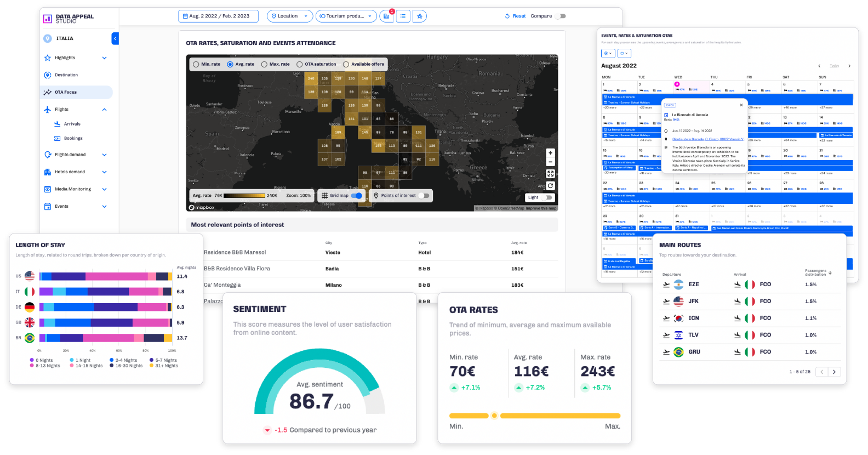
Task: Zoom out on the map
Action: click(x=550, y=162)
